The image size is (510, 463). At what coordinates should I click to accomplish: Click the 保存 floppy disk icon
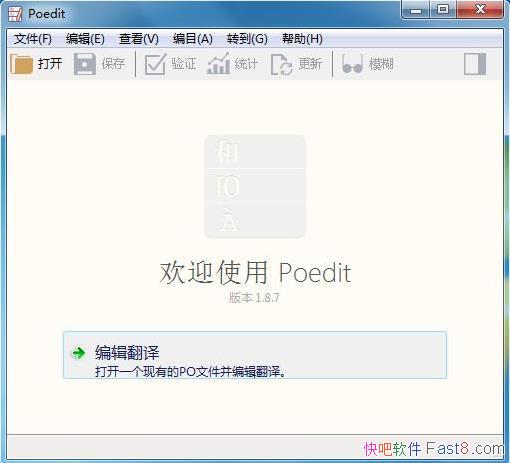[x=85, y=64]
